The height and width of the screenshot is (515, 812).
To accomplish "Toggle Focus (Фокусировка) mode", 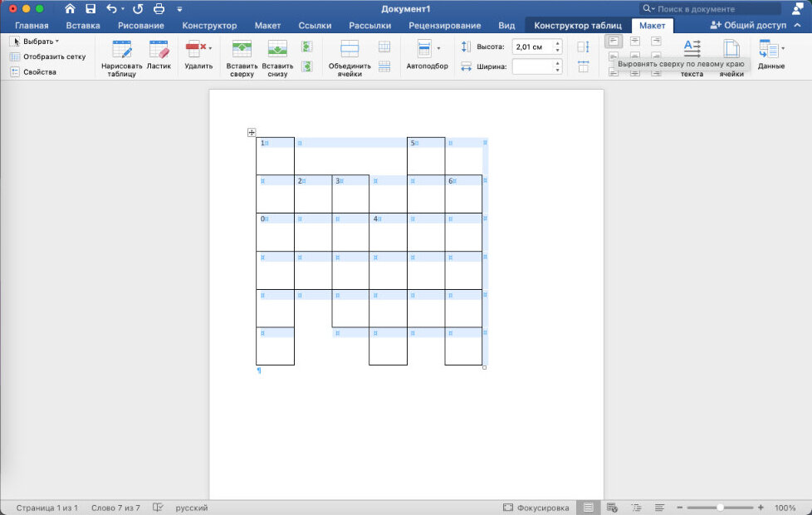I will (536, 508).
